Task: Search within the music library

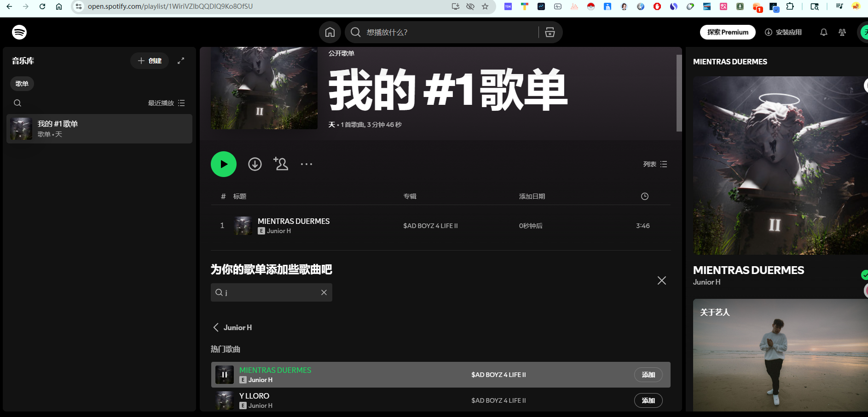Action: (17, 103)
